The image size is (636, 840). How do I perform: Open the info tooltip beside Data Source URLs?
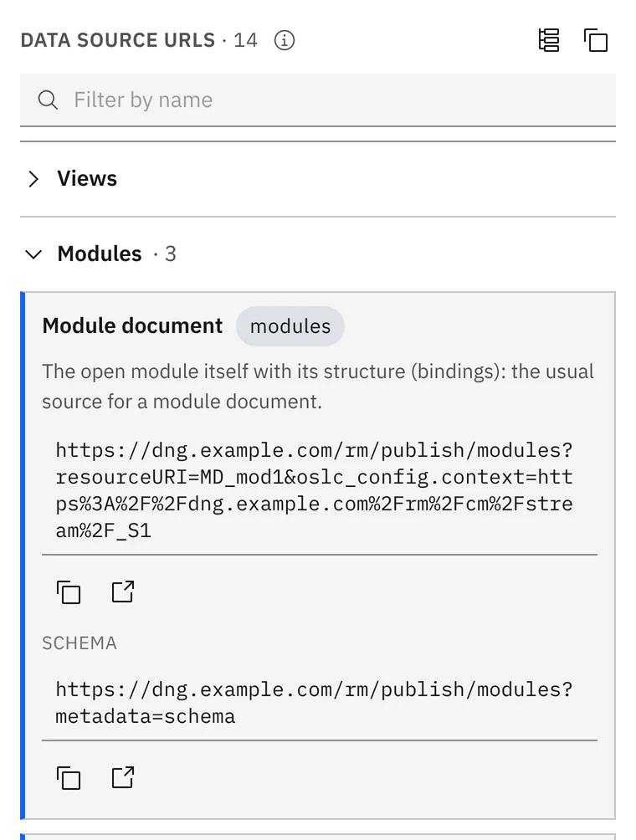(x=284, y=40)
